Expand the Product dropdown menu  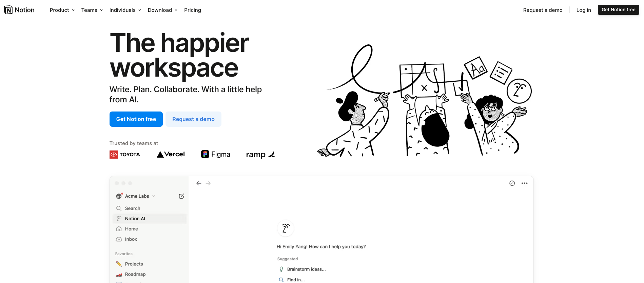tap(62, 10)
